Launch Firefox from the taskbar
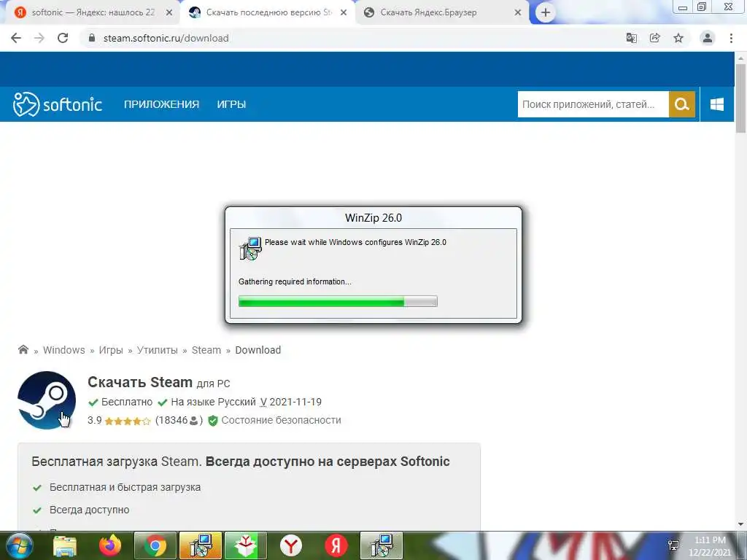Viewport: 747px width, 560px height. tap(110, 545)
